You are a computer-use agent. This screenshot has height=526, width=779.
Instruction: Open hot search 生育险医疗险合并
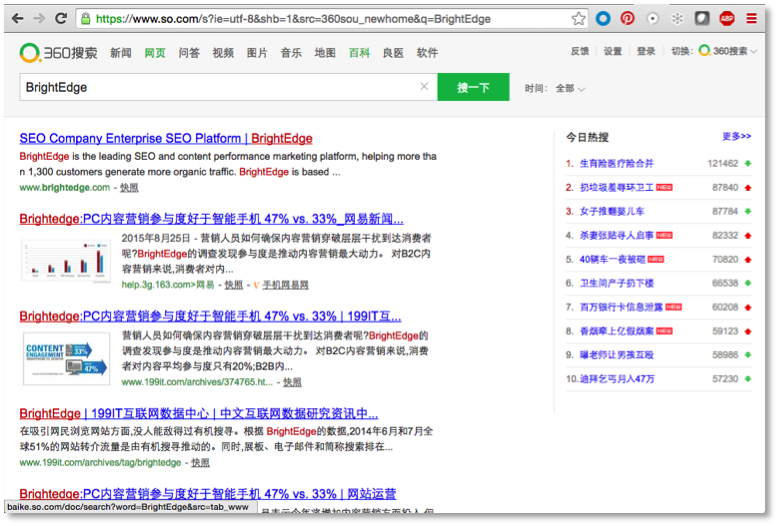(x=617, y=163)
